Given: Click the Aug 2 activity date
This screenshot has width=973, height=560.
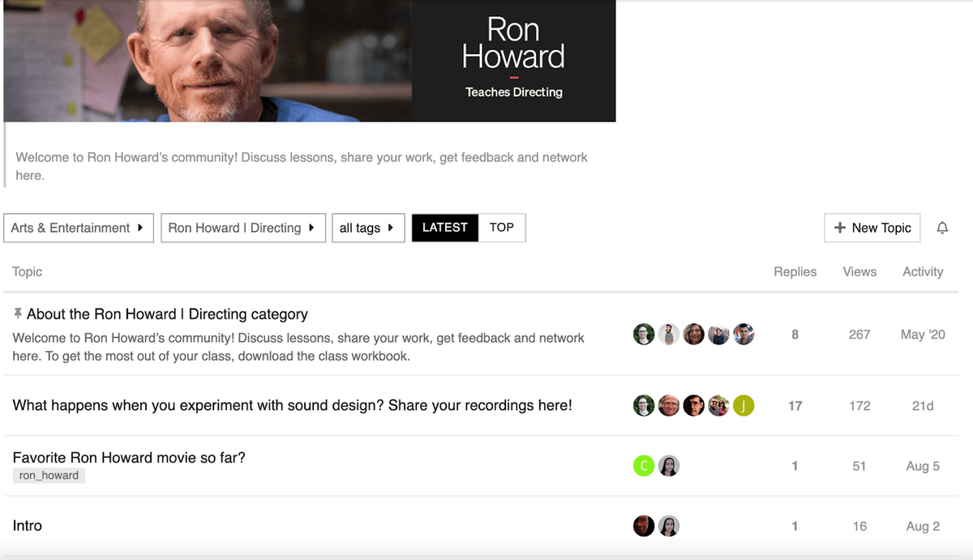Looking at the screenshot, I should (x=923, y=526).
